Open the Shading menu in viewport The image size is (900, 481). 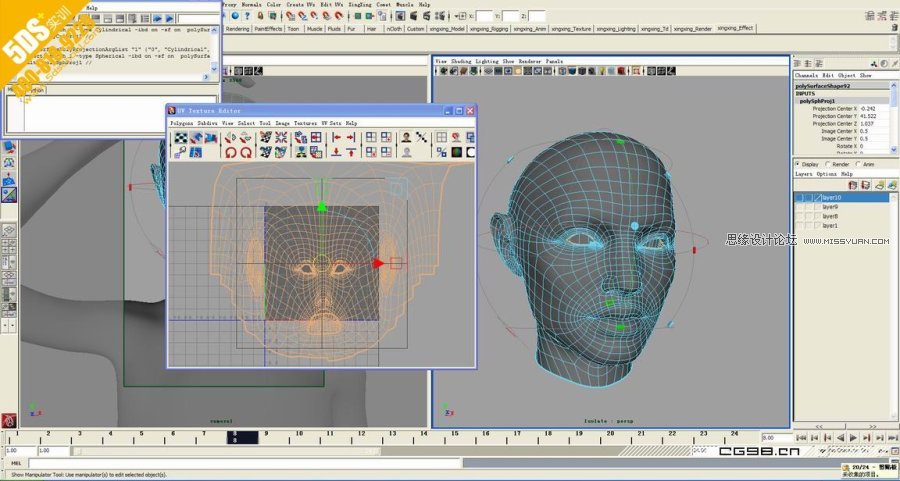tap(460, 61)
